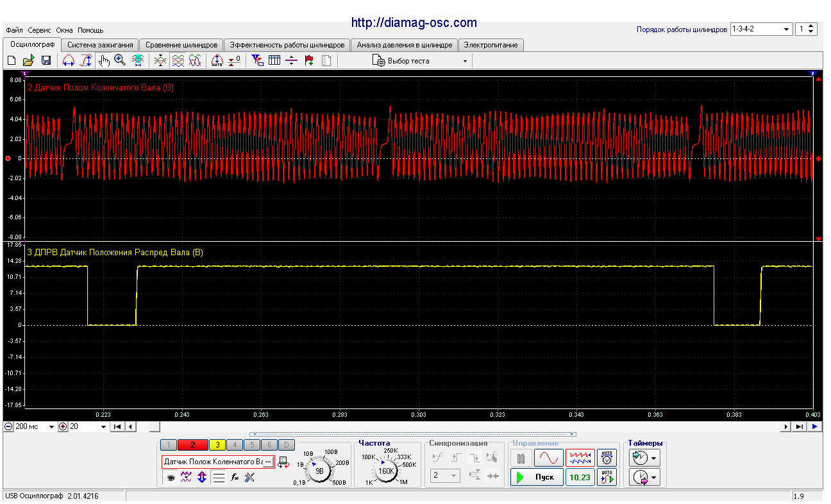This screenshot has height=504, width=831.
Task: Toggle channel 1 button
Action: pyautogui.click(x=167, y=444)
